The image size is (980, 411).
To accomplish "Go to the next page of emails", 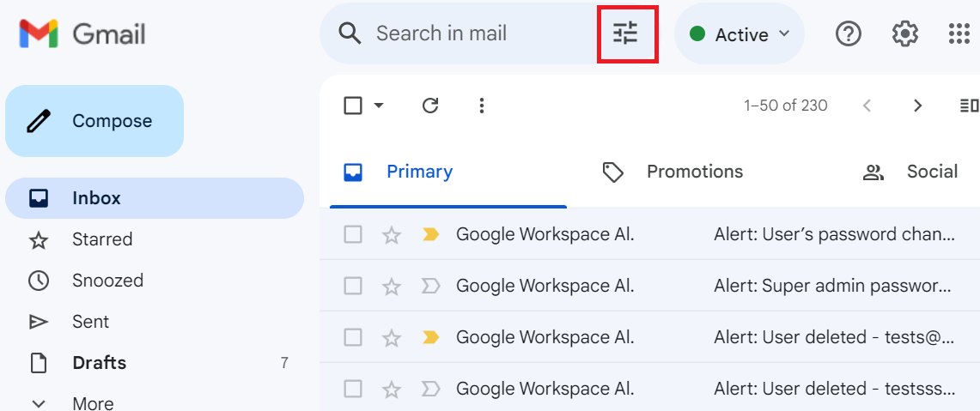I will point(917,106).
